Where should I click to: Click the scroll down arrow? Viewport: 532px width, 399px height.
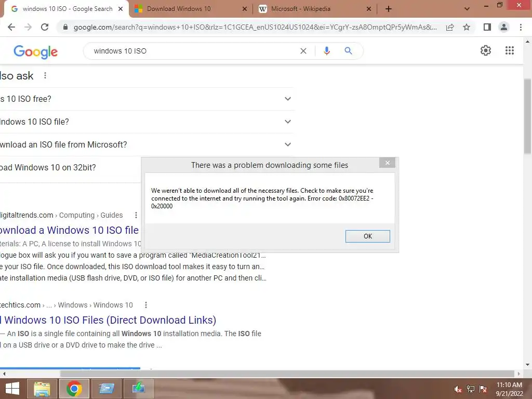(x=528, y=365)
